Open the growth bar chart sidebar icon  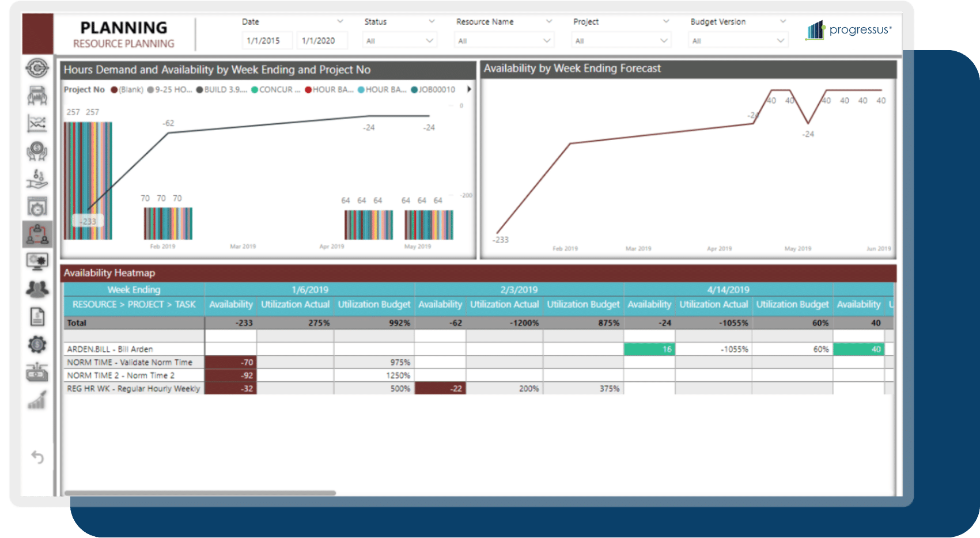37,400
